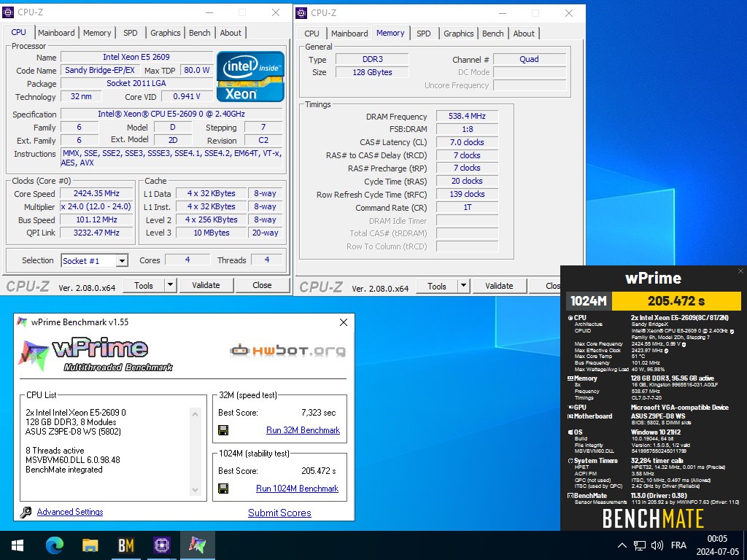Open the Advanced Settings link
The height and width of the screenshot is (560, 747).
point(70,512)
